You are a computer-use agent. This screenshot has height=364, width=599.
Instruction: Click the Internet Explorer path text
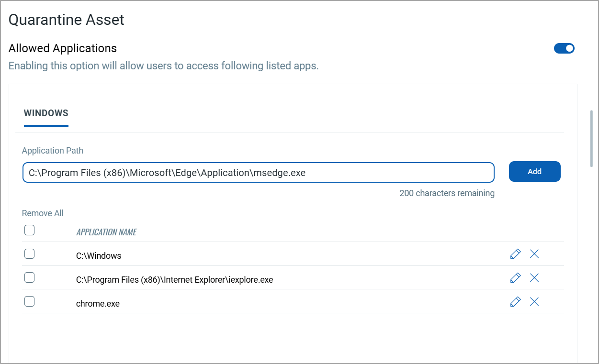174,280
